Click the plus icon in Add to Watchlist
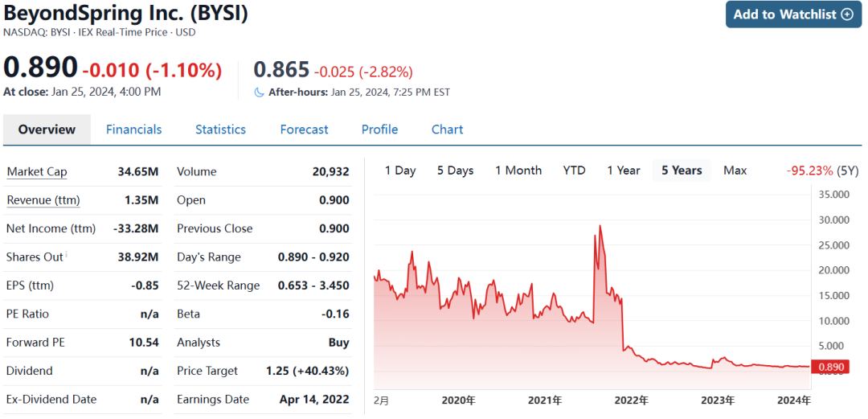 (846, 14)
